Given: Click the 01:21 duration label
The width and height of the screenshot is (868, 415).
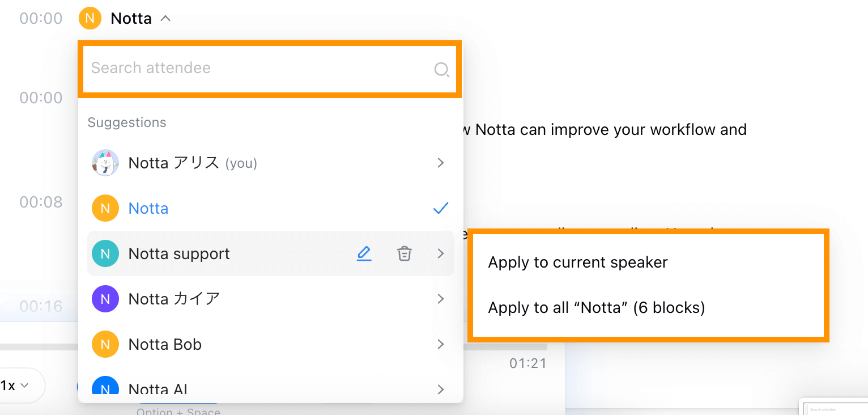Looking at the screenshot, I should point(528,364).
